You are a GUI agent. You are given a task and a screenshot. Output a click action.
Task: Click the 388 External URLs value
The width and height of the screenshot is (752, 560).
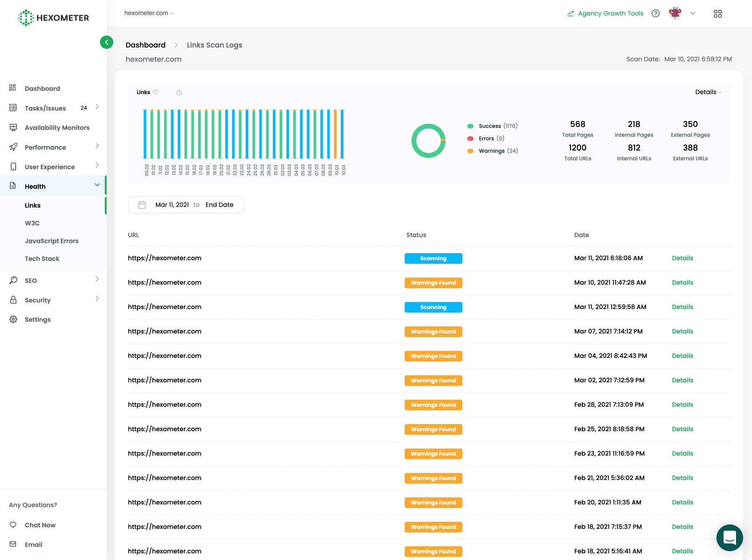690,147
